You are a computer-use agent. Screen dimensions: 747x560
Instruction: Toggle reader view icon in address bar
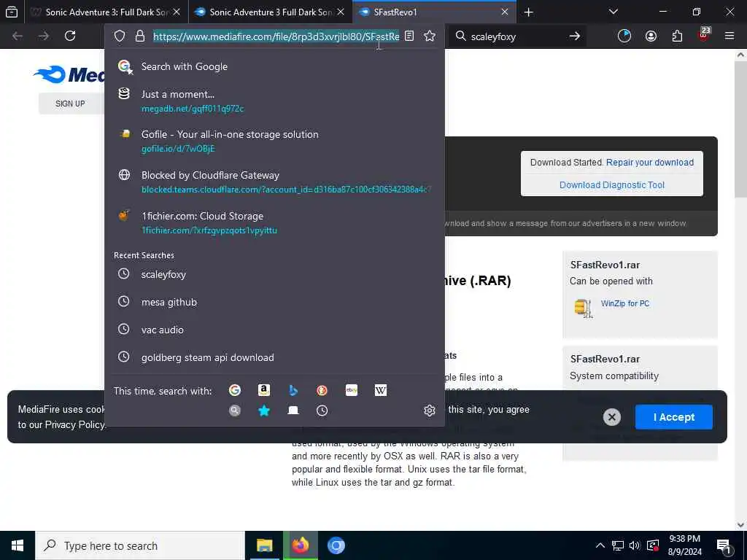coord(409,36)
